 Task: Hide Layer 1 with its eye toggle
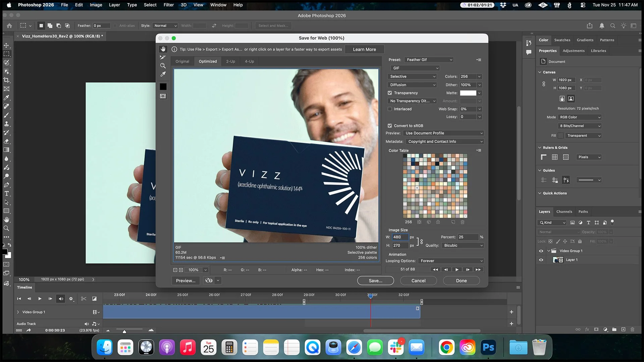click(541, 260)
